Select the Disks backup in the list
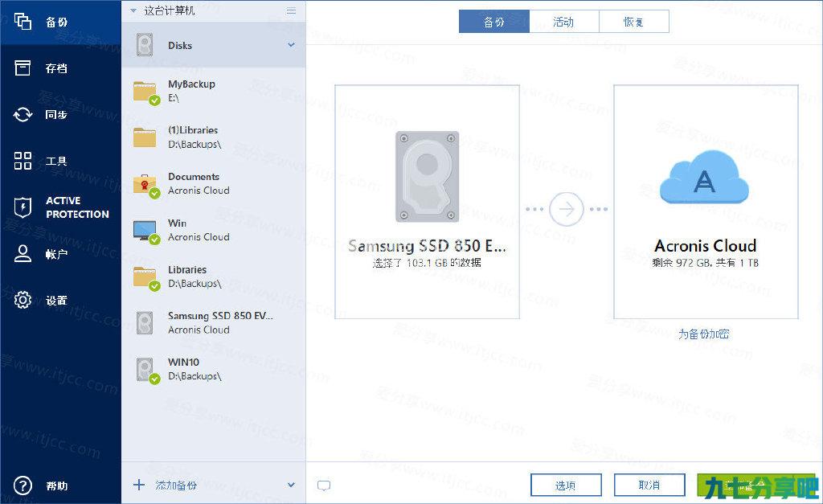This screenshot has width=823, height=504. 213,45
